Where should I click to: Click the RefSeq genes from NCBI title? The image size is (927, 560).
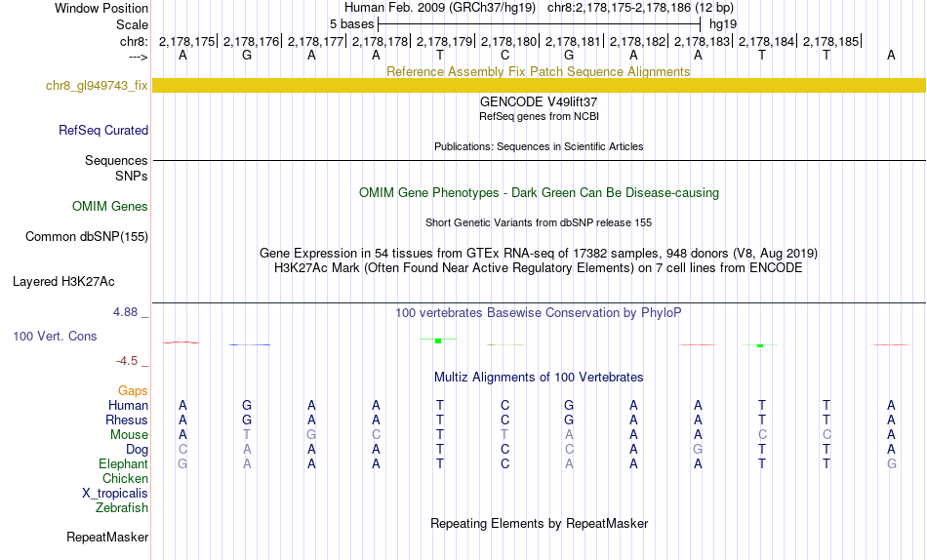[539, 116]
